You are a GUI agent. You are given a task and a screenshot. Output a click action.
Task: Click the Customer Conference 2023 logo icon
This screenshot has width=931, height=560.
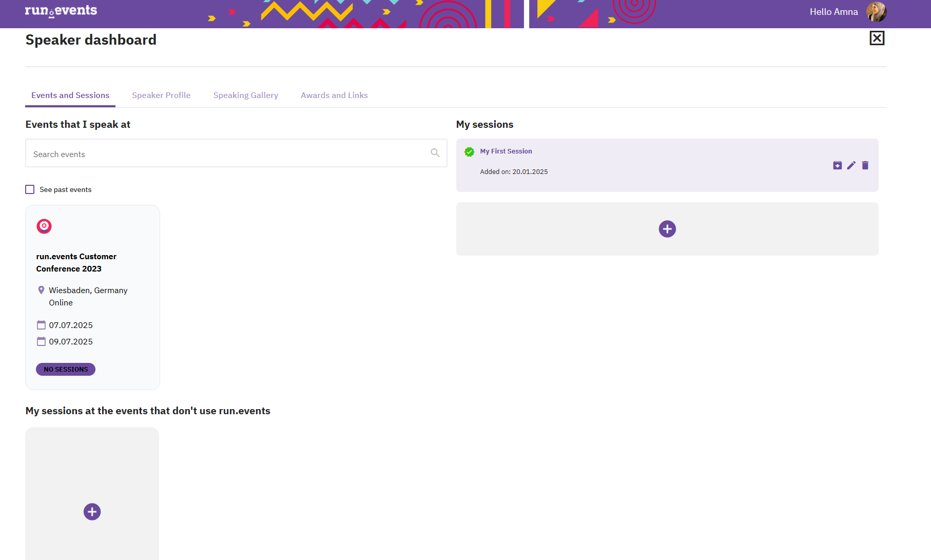44,226
